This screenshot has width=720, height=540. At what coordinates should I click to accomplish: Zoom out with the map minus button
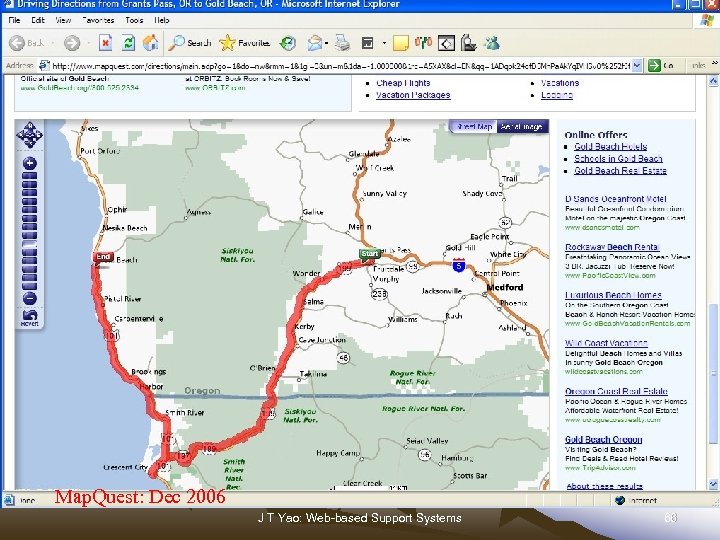click(30, 298)
